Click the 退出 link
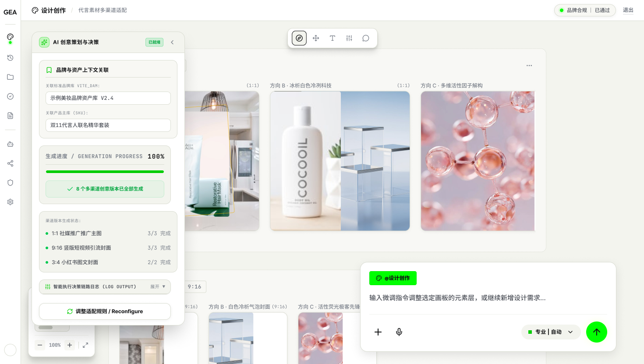 click(628, 10)
